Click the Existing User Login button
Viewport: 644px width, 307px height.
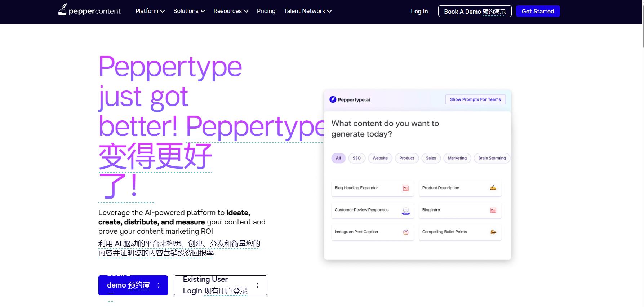pos(221,285)
